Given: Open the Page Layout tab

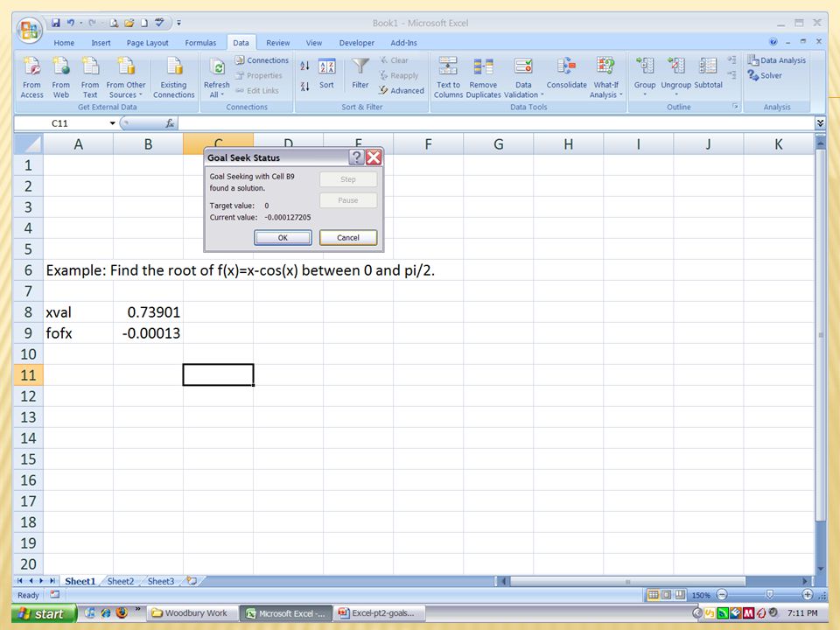Looking at the screenshot, I should click(147, 43).
